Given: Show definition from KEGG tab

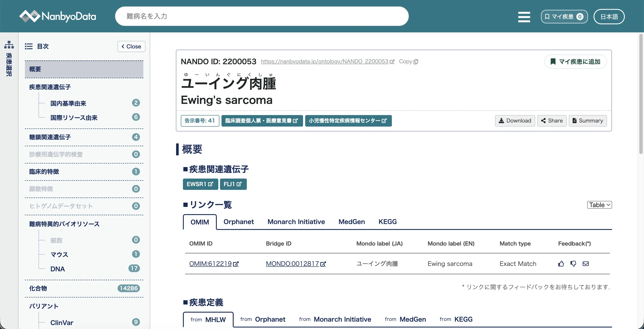Looking at the screenshot, I should click(x=456, y=319).
